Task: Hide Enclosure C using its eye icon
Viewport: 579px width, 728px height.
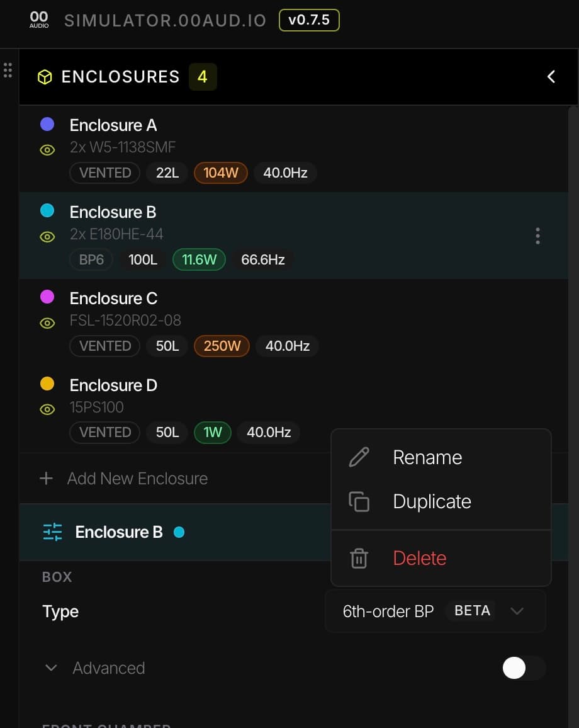Action: (47, 323)
